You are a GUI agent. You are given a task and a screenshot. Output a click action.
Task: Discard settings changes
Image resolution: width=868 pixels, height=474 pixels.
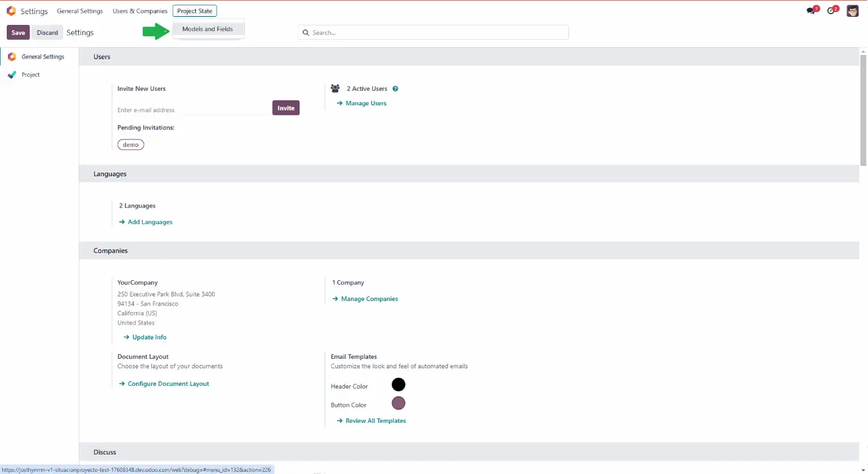[47, 32]
